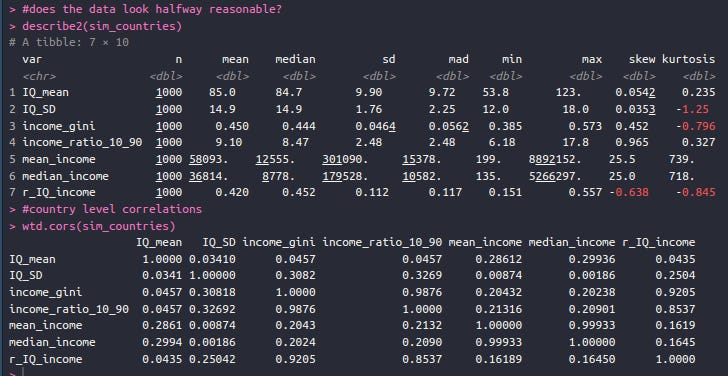
Task: Select the IQ_mean row label in the tibble
Action: click(x=46, y=92)
